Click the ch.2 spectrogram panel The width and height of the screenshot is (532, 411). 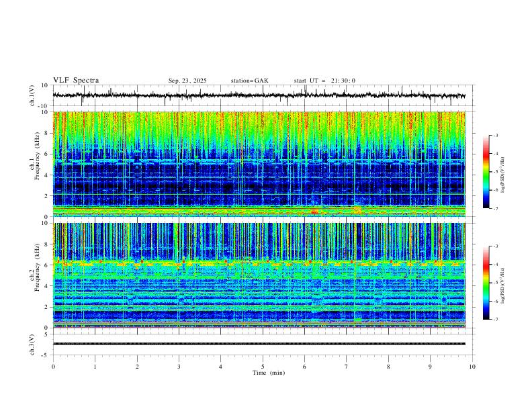[259, 275]
